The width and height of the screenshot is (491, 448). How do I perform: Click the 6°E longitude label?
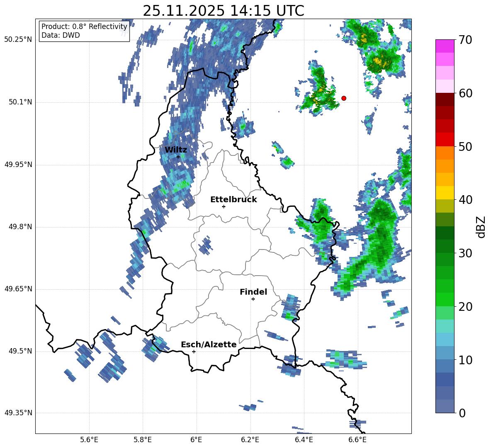coord(196,440)
